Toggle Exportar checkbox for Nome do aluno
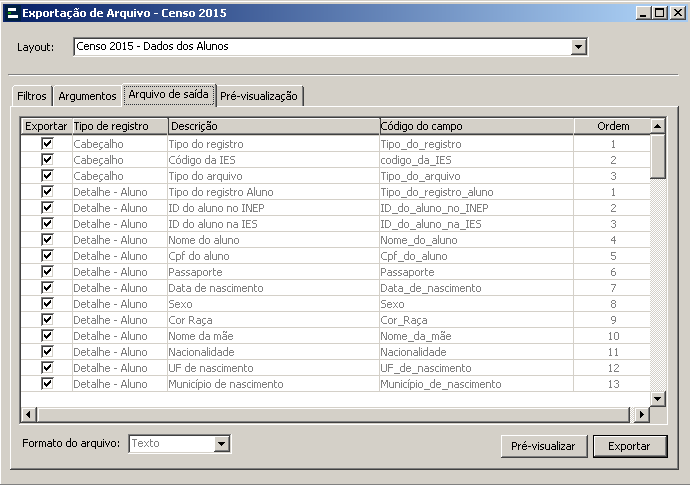 click(x=46, y=240)
